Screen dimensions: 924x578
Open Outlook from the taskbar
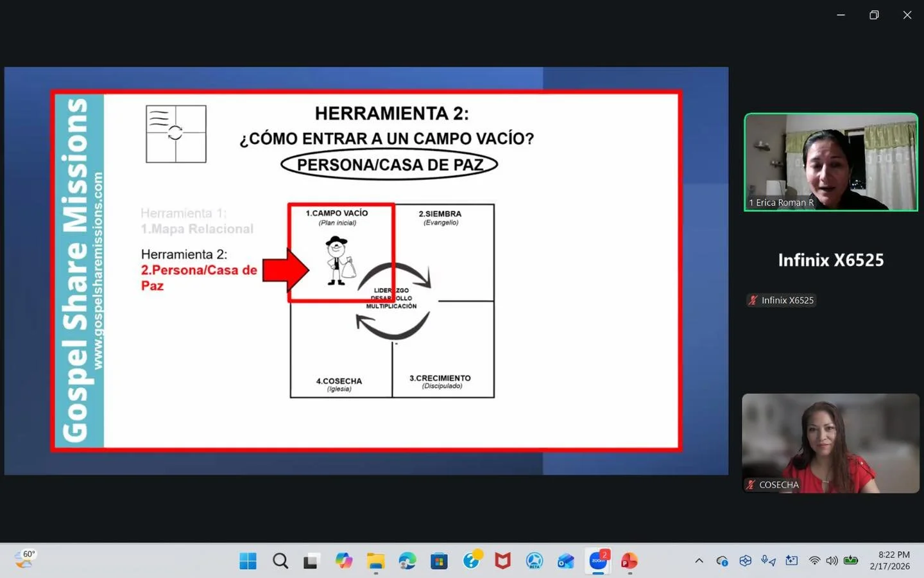click(566, 561)
